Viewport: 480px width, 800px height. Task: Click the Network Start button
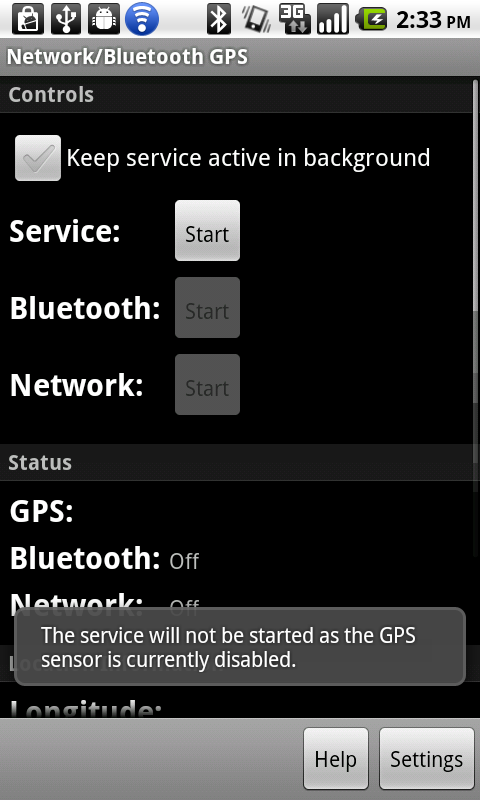coord(207,385)
